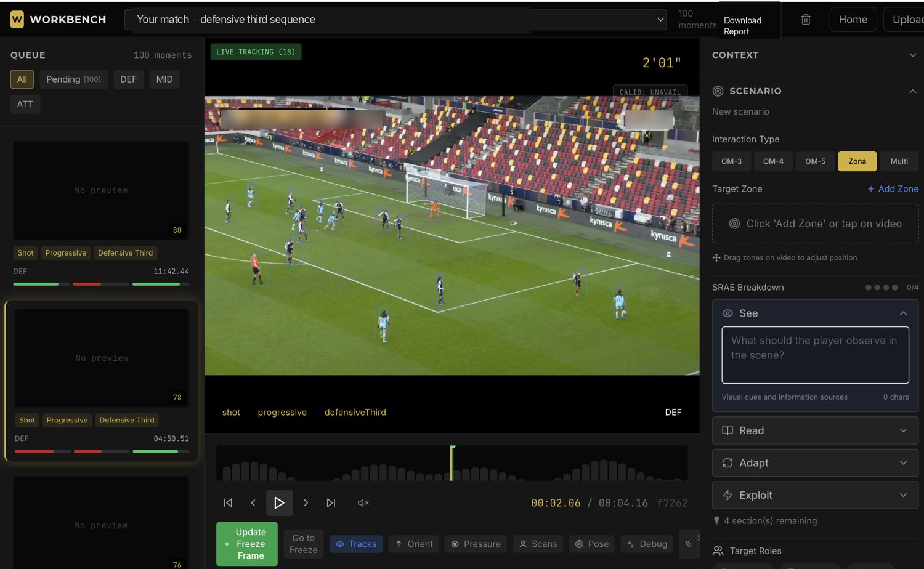
Task: Filter queue by MID
Action: click(164, 79)
